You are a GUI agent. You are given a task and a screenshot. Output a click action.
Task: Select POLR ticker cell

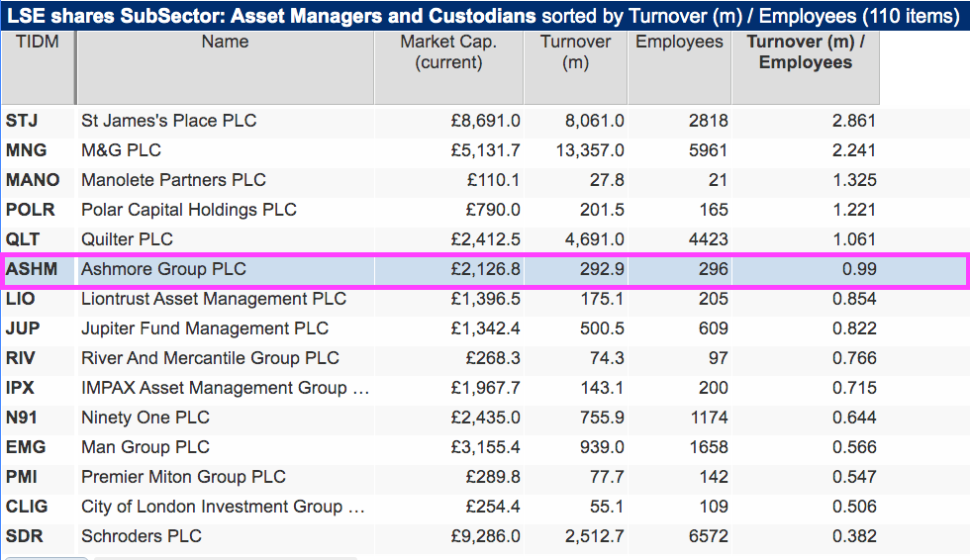[31, 210]
